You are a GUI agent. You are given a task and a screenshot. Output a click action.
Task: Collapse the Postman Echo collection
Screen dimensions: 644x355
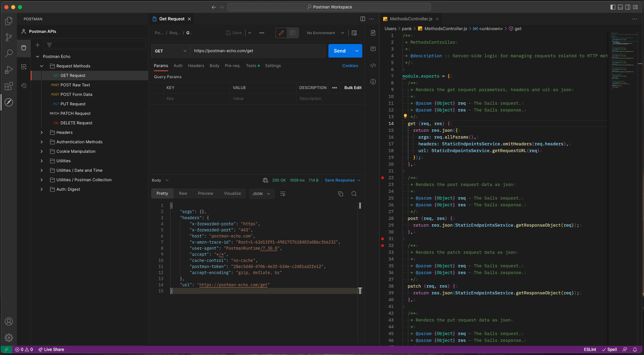[38, 56]
